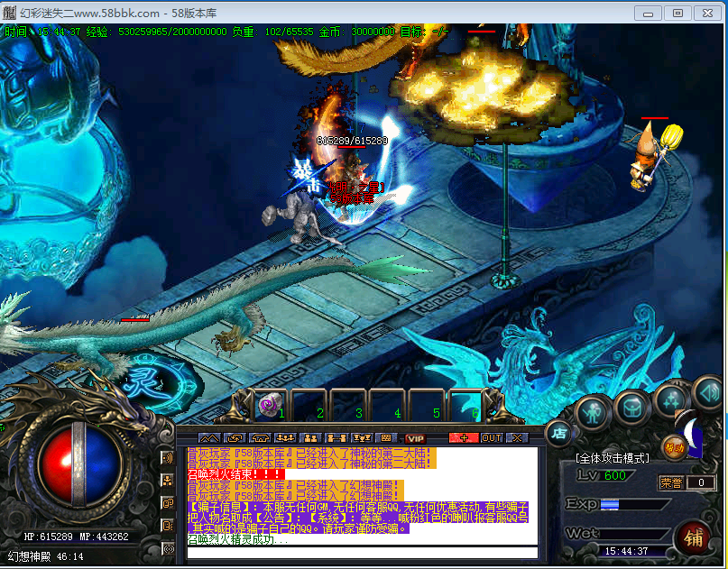Click the 全体攻击模式 attack mode text
The height and width of the screenshot is (569, 728).
[x=613, y=458]
